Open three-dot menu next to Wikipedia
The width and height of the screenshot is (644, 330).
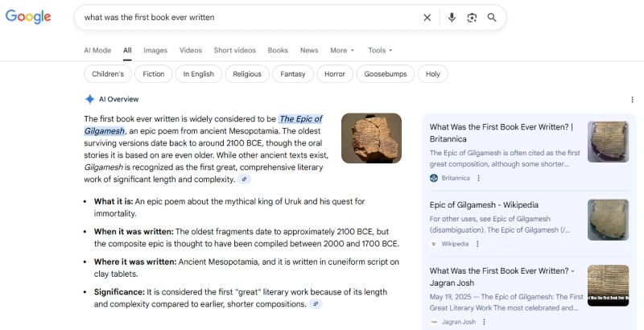pos(477,244)
